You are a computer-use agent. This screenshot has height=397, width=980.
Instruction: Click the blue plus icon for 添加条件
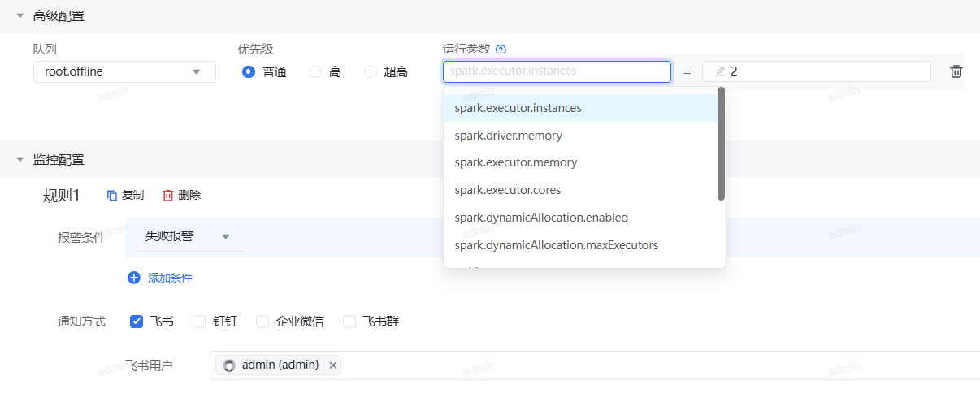click(134, 278)
